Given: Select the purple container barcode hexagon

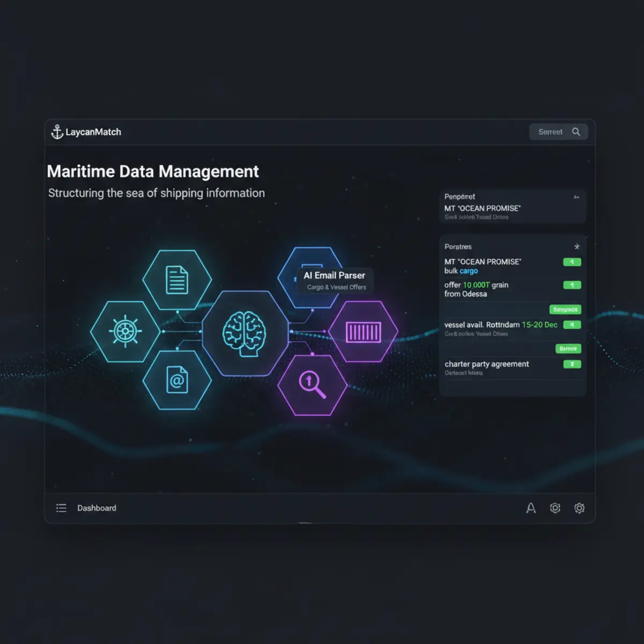Looking at the screenshot, I should pos(363,332).
